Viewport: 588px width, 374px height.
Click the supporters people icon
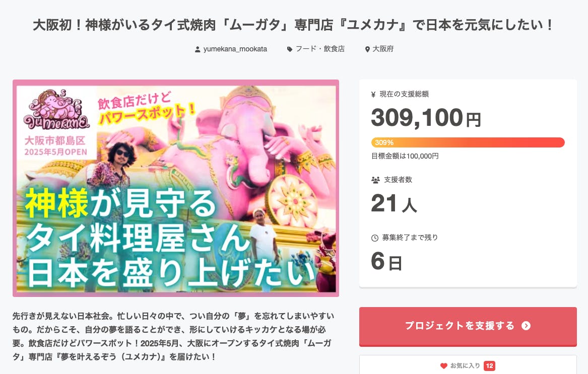click(x=375, y=180)
